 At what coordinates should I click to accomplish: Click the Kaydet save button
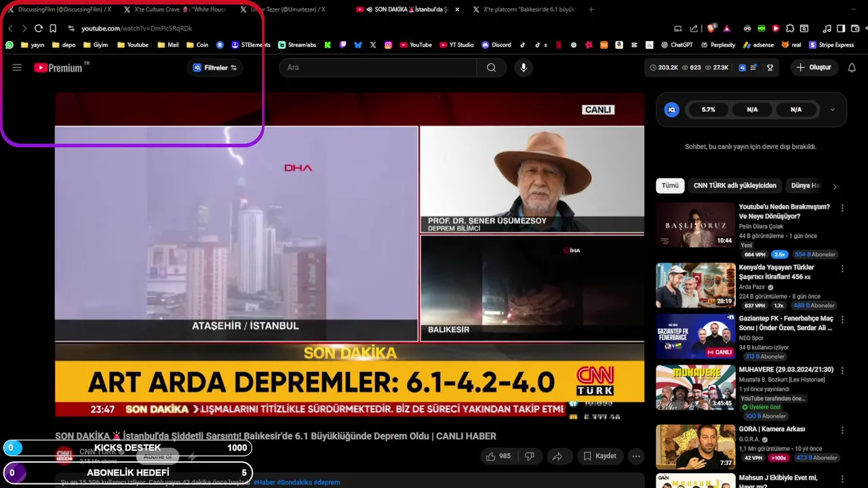click(599, 456)
